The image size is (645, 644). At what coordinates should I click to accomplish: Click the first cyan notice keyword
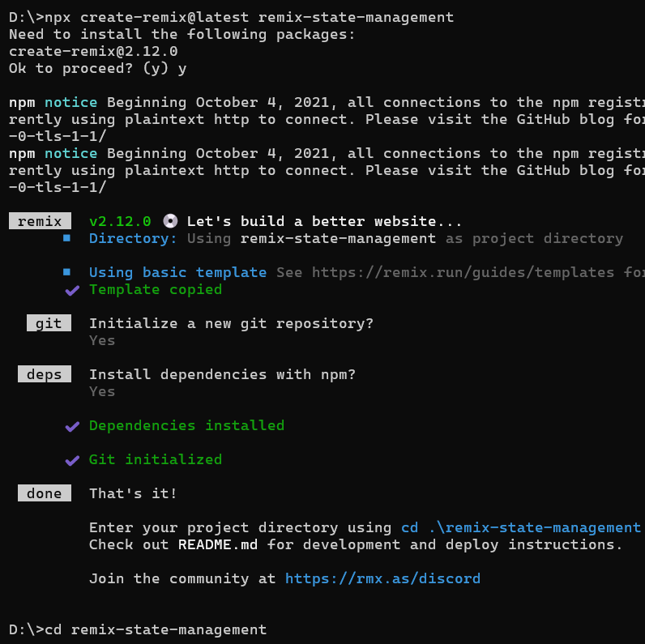pos(70,102)
